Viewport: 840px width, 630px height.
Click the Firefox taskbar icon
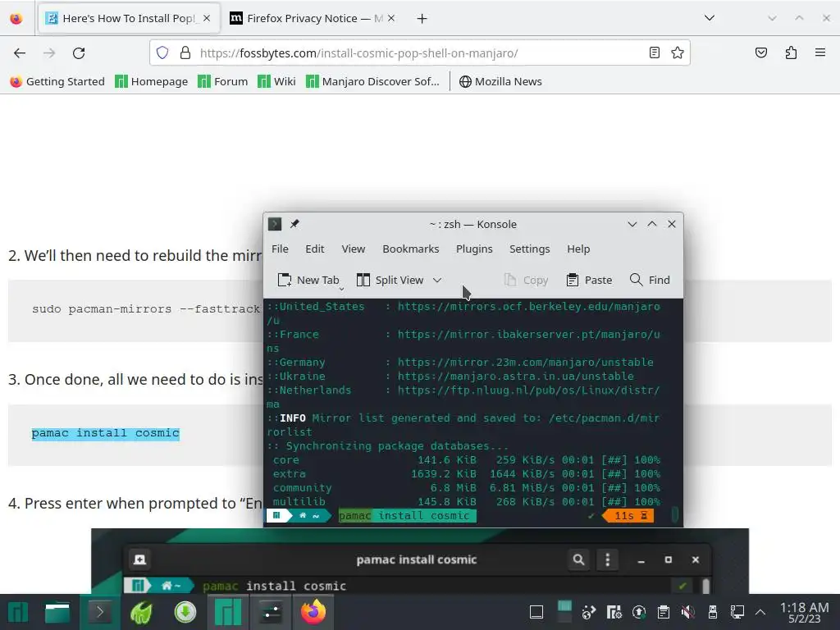coord(313,612)
